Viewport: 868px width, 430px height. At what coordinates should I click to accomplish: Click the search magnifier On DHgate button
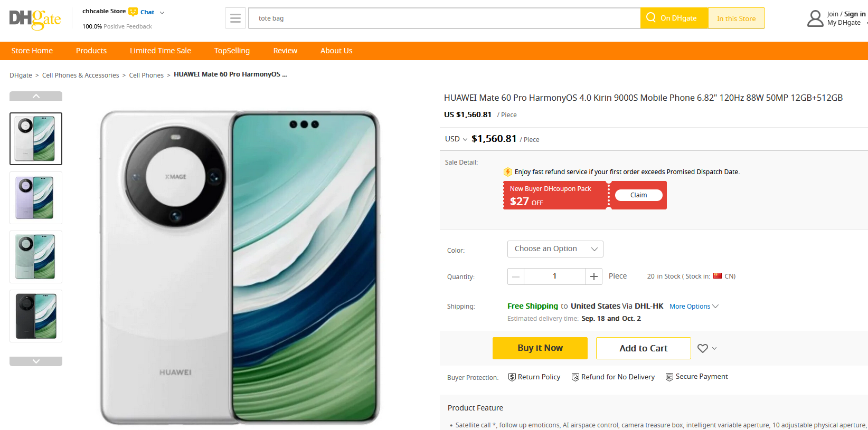pos(674,18)
